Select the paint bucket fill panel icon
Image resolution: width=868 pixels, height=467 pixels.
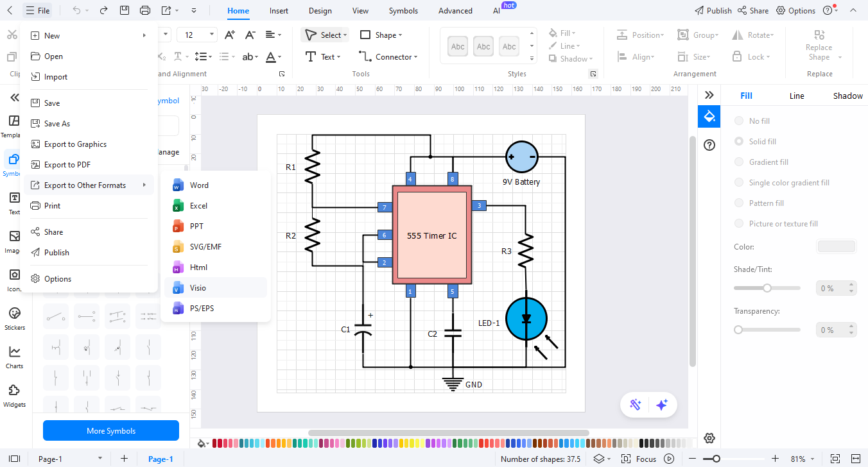coord(709,116)
